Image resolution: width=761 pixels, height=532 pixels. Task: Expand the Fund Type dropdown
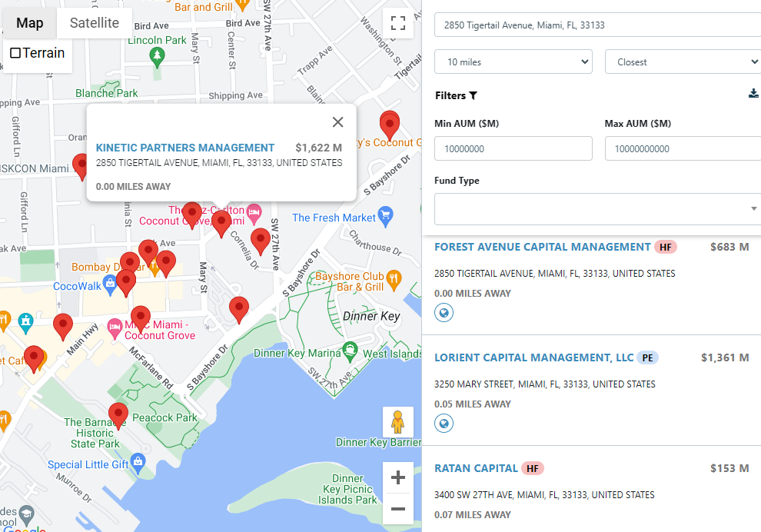coord(598,209)
